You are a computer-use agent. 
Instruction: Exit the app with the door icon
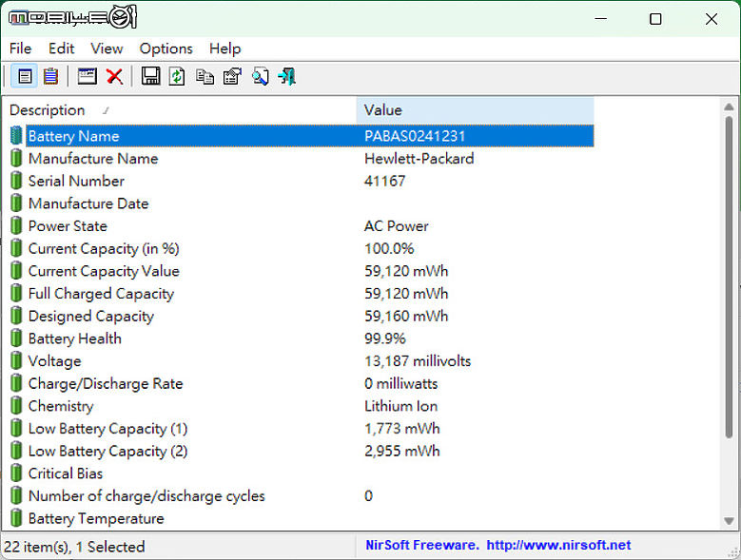click(287, 76)
